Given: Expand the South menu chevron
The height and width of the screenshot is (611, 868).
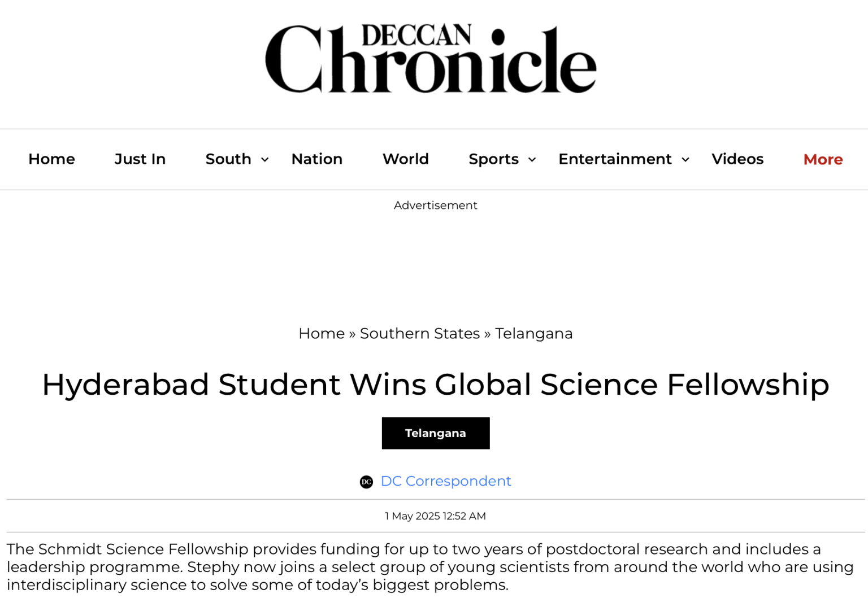Looking at the screenshot, I should (265, 159).
